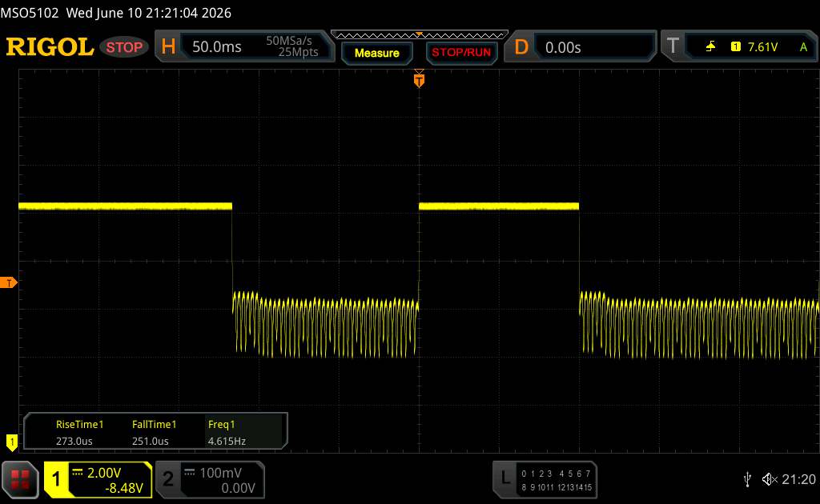
Task: Toggle channel 2 label
Action: pyautogui.click(x=168, y=479)
